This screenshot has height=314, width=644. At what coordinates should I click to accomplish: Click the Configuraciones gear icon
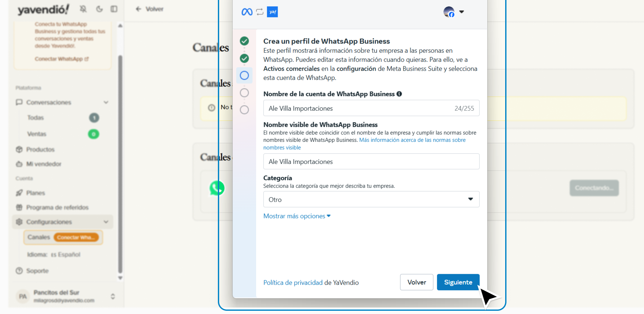point(19,222)
